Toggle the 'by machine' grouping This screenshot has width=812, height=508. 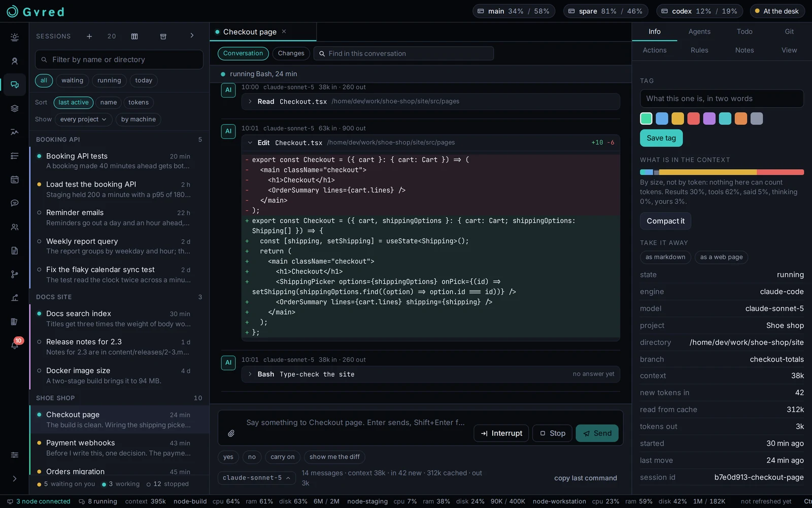(x=139, y=119)
